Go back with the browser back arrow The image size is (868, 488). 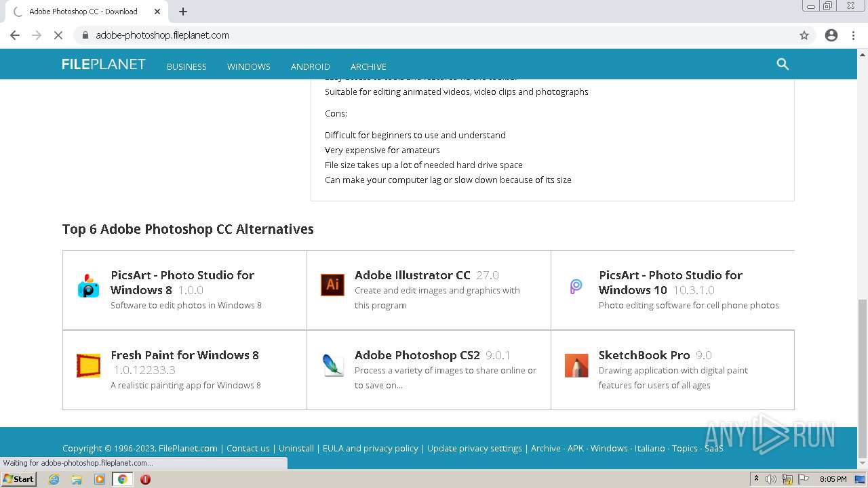(15, 35)
